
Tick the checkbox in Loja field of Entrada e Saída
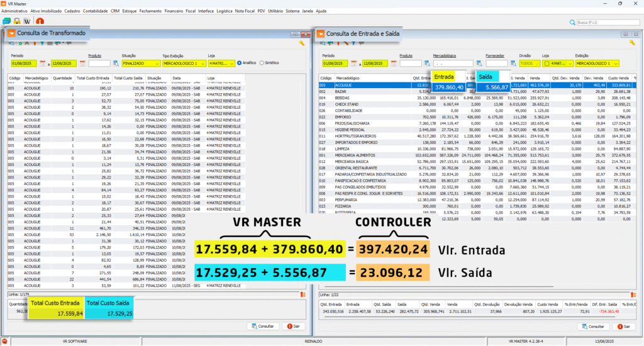pyautogui.click(x=547, y=64)
